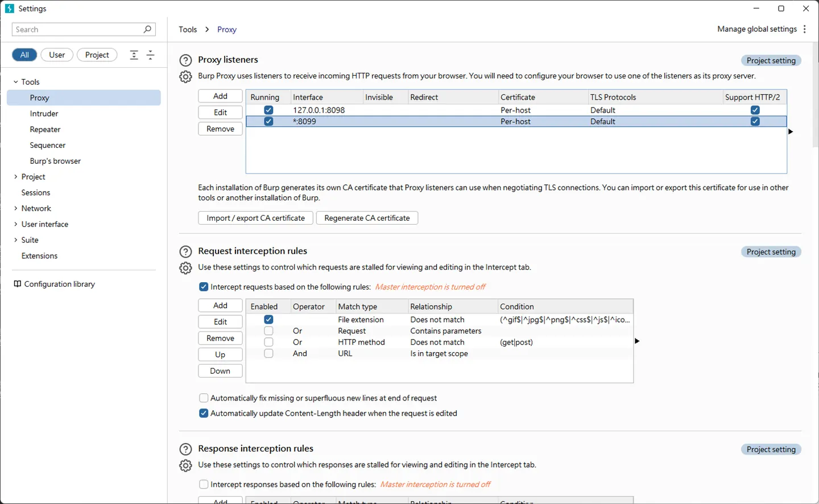
Task: Open help for Response interception rules
Action: 185,449
